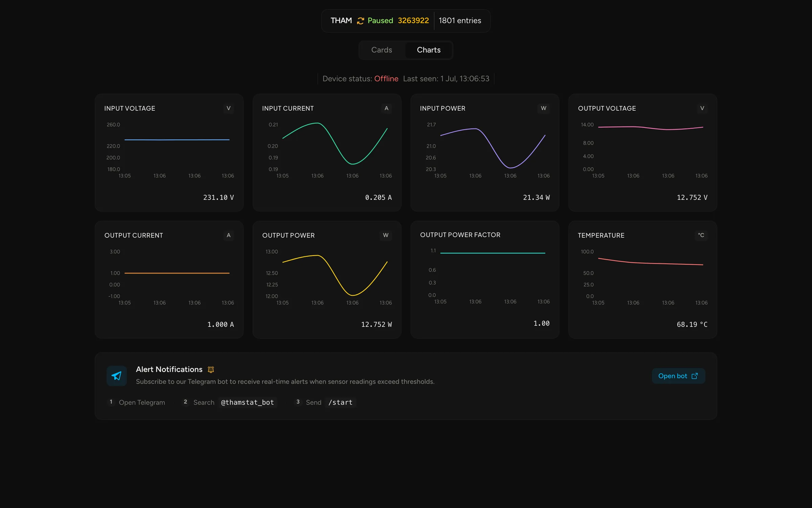
Task: Click the Open Telegram step text
Action: point(142,402)
